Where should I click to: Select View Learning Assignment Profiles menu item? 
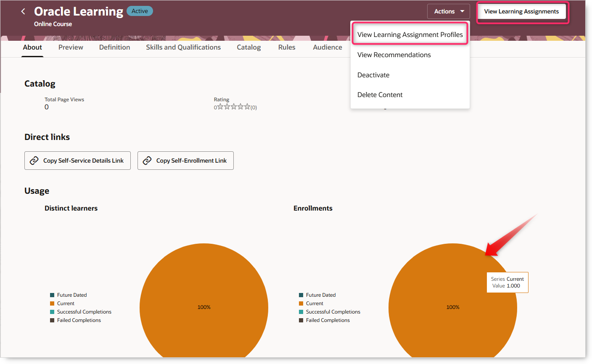(410, 34)
